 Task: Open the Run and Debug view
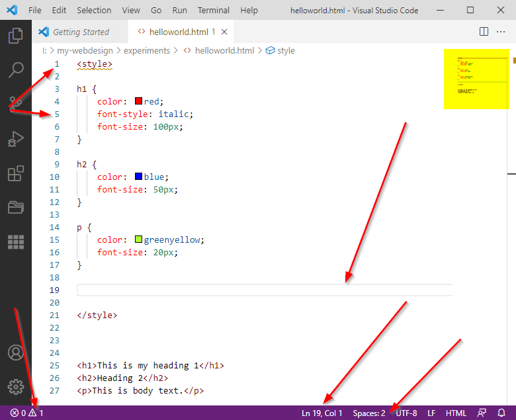15,139
